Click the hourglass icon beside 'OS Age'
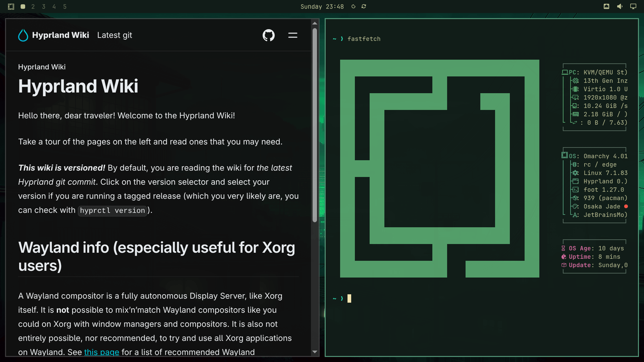Image resolution: width=644 pixels, height=362 pixels. [x=563, y=248]
